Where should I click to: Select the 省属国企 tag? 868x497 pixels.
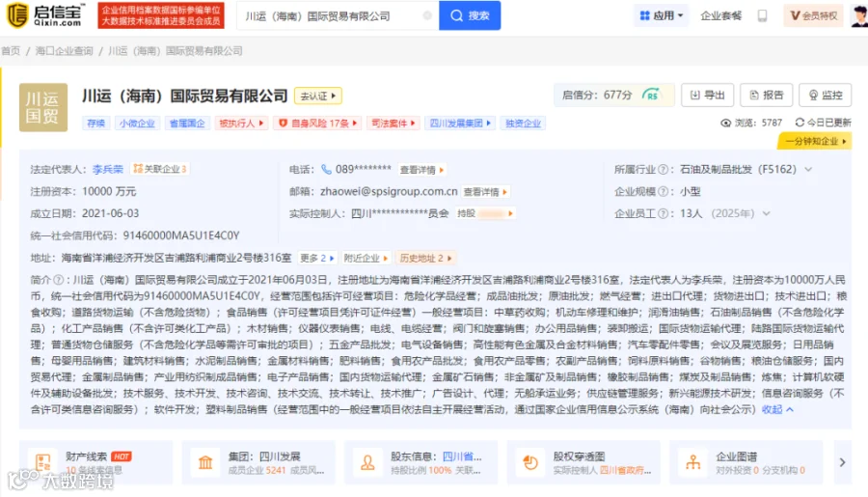[x=187, y=123]
